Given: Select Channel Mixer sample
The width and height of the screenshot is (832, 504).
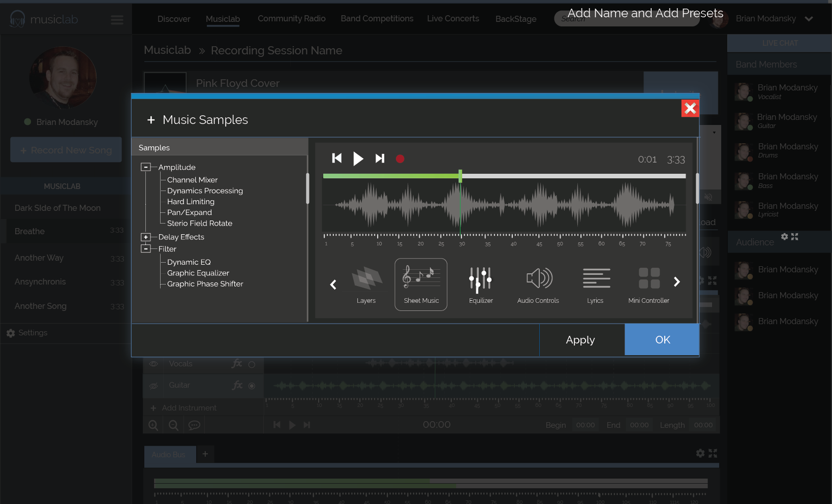Looking at the screenshot, I should pyautogui.click(x=192, y=180).
